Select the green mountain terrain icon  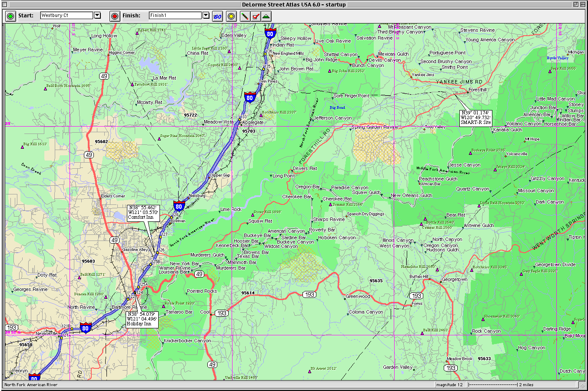[x=266, y=16]
